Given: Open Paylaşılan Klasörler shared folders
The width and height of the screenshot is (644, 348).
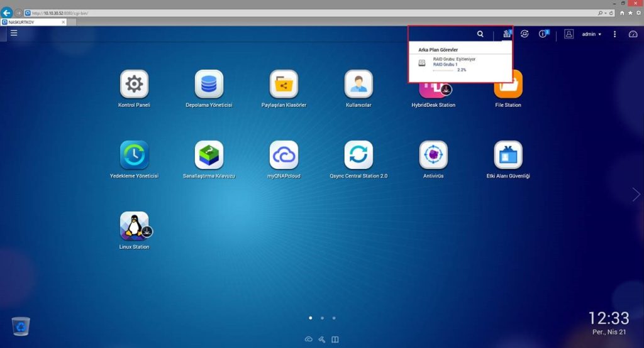Looking at the screenshot, I should 284,84.
